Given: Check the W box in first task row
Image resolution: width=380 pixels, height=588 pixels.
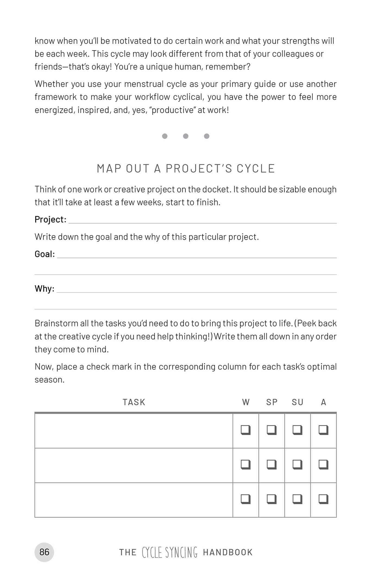Looking at the screenshot, I should [x=246, y=430].
